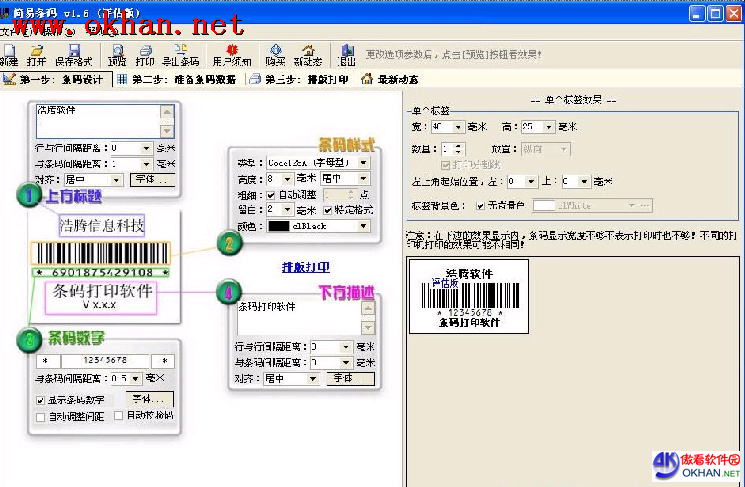745x487 pixels.
Task: Click the 浩腾软件 title text box
Action: click(98, 121)
